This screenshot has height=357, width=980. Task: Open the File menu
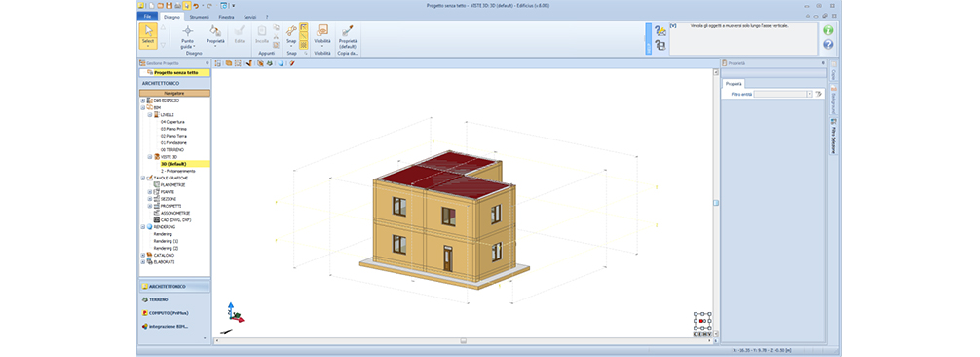(x=147, y=17)
